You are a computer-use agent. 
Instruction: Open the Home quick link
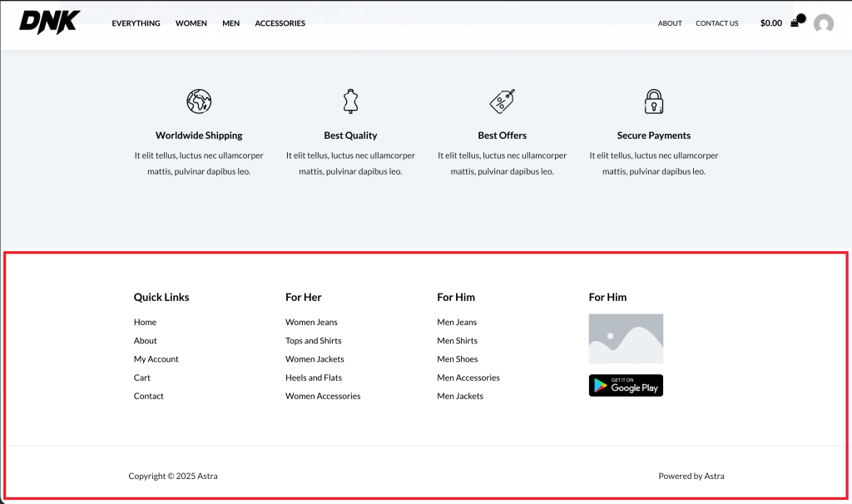click(x=145, y=322)
